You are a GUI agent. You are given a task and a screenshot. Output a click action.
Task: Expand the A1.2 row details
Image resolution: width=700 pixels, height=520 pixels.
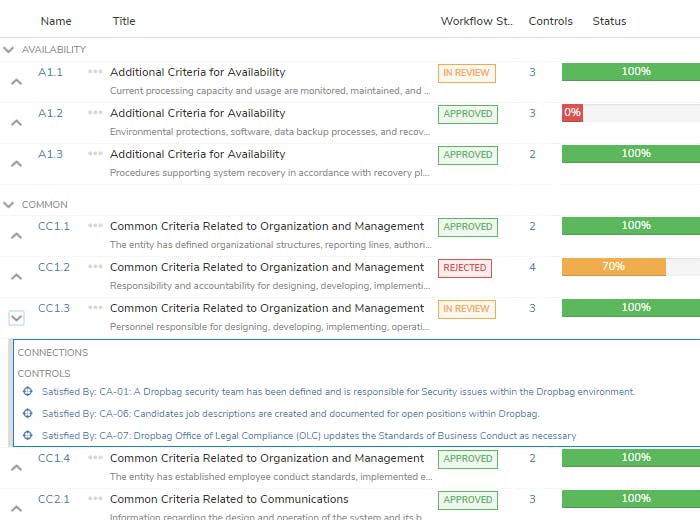pos(16,122)
